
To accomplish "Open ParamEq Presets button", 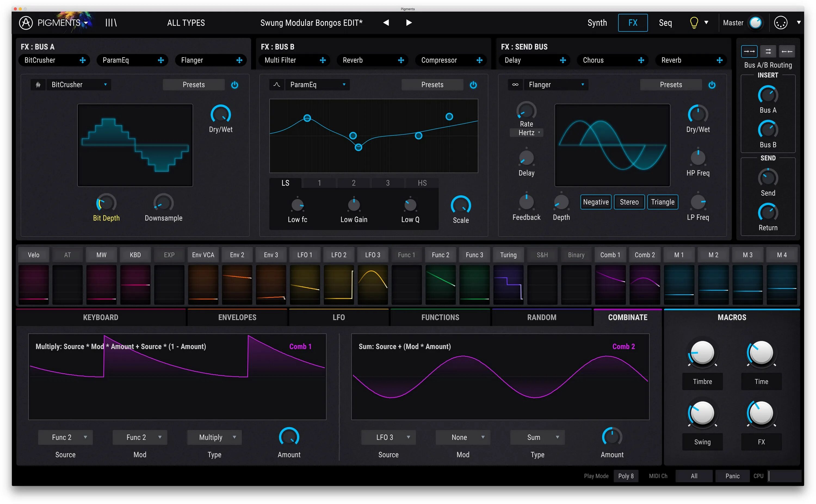I will (432, 85).
